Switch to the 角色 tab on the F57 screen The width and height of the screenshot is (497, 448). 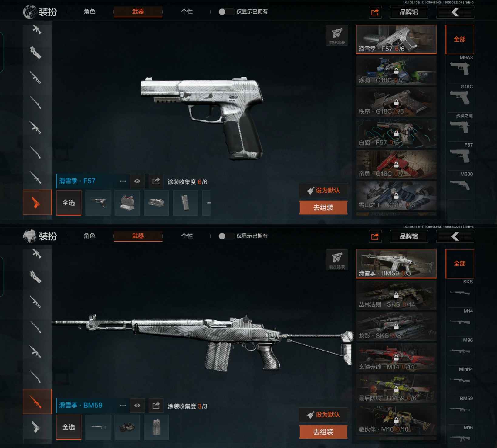[90, 12]
